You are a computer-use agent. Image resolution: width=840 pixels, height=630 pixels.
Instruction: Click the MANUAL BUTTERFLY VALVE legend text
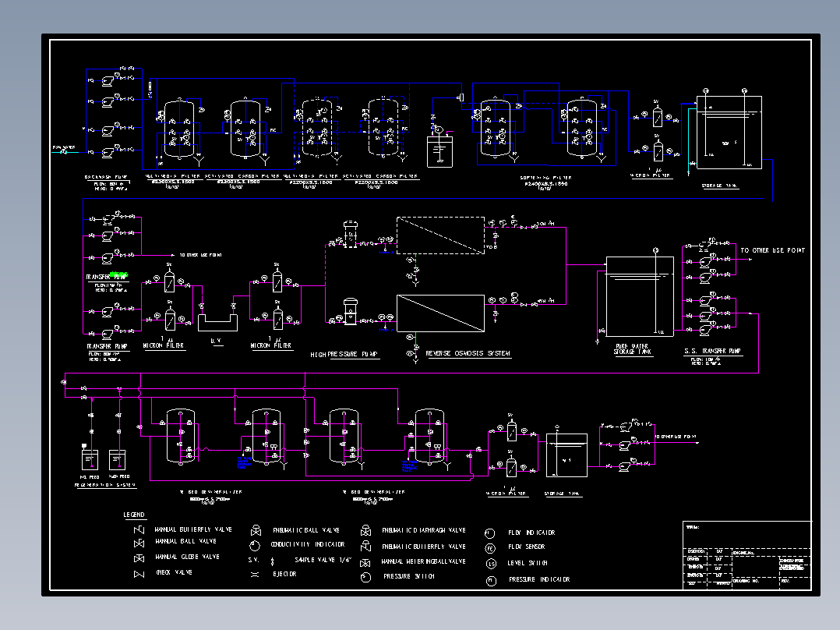pyautogui.click(x=193, y=529)
